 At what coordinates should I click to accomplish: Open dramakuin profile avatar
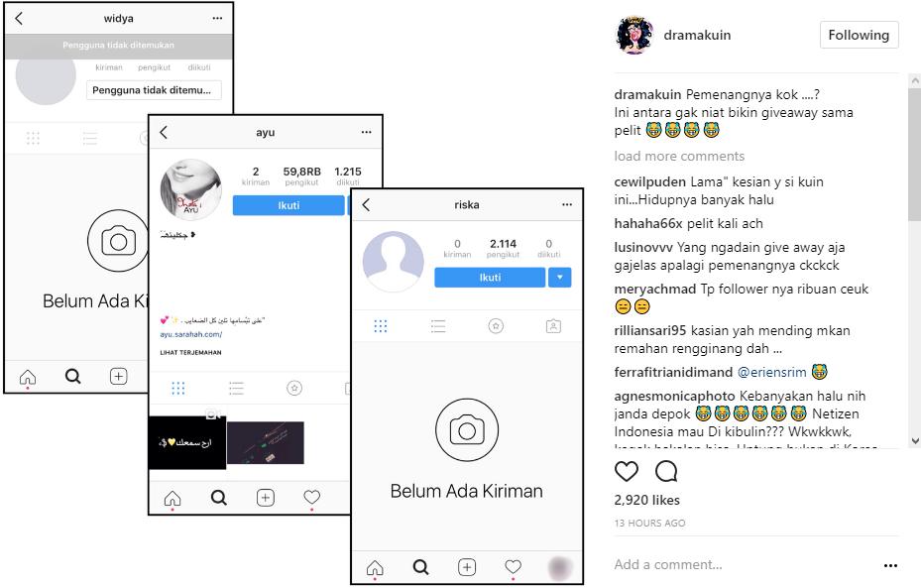point(634,36)
